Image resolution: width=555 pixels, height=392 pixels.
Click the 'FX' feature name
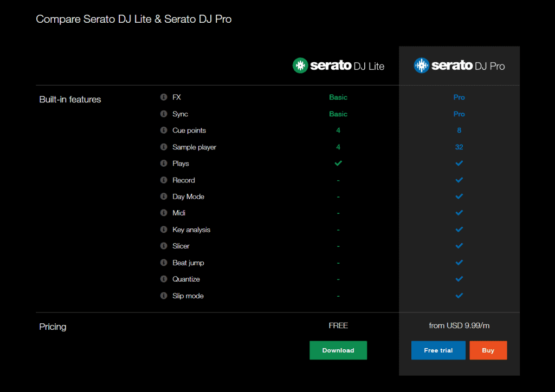click(177, 97)
